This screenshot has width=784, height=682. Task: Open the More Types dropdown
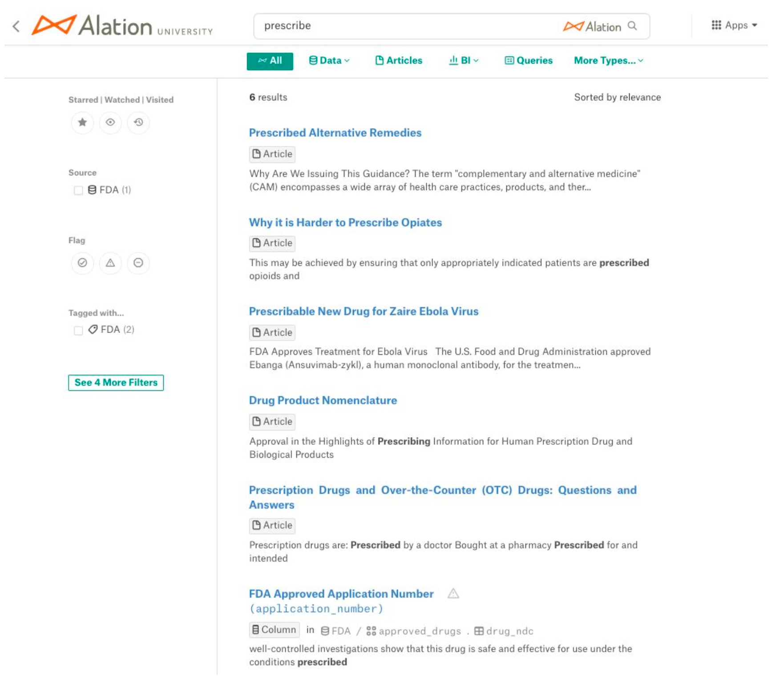608,61
